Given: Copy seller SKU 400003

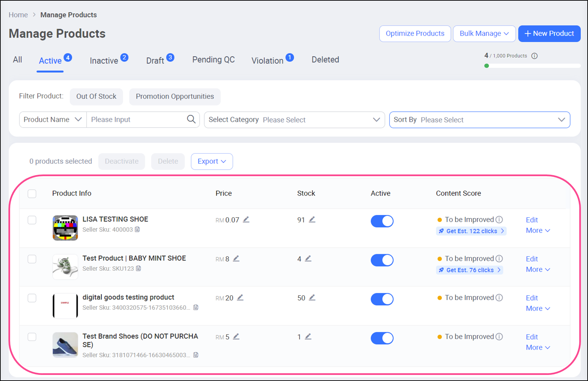Looking at the screenshot, I should 138,229.
